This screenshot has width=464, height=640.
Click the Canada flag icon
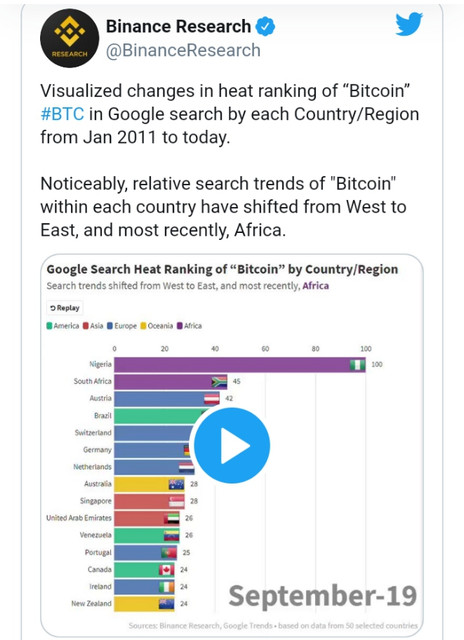tap(167, 569)
